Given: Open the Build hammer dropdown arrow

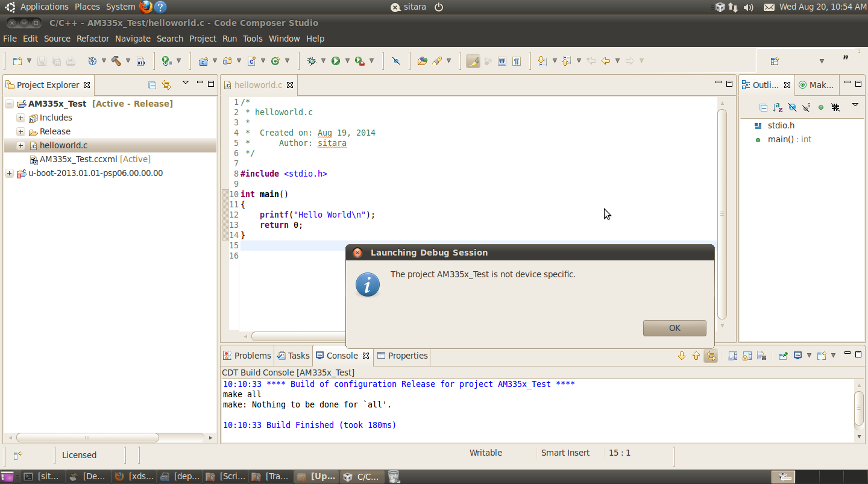Looking at the screenshot, I should pyautogui.click(x=128, y=61).
